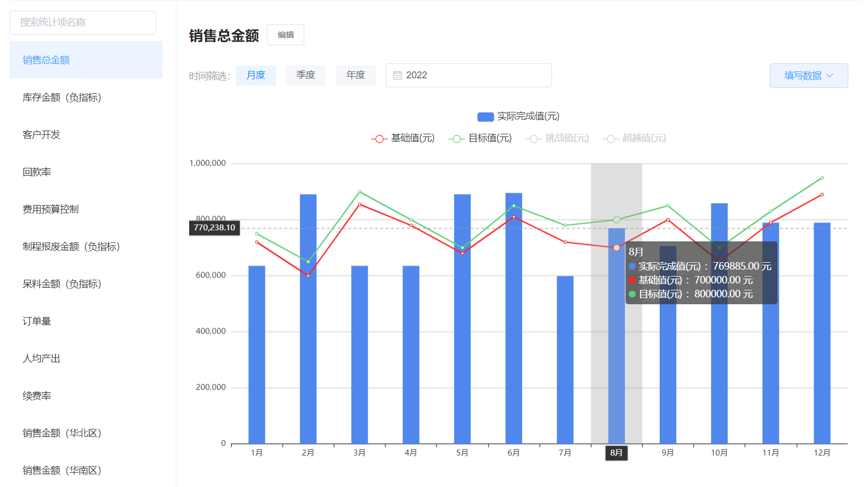Open the 2022 year picker
868x487 pixels.
(x=469, y=76)
